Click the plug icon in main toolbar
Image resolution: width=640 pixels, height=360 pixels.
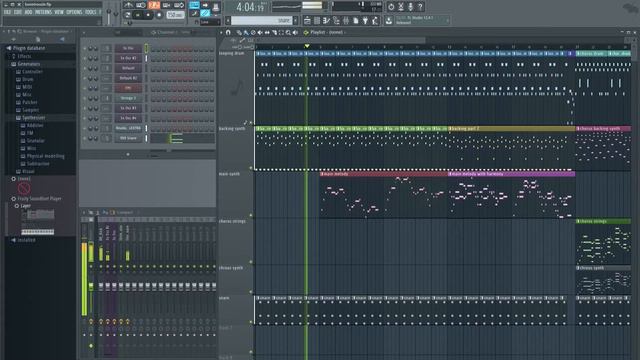click(365, 20)
